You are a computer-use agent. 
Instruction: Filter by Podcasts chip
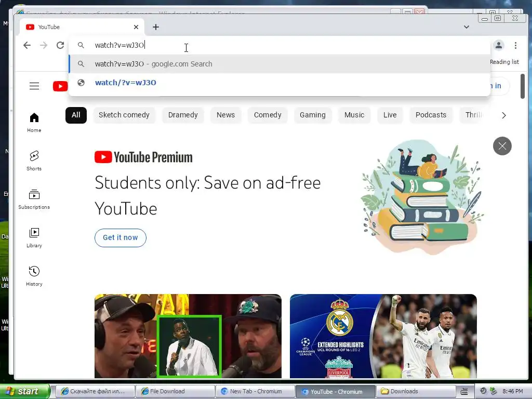pos(431,115)
